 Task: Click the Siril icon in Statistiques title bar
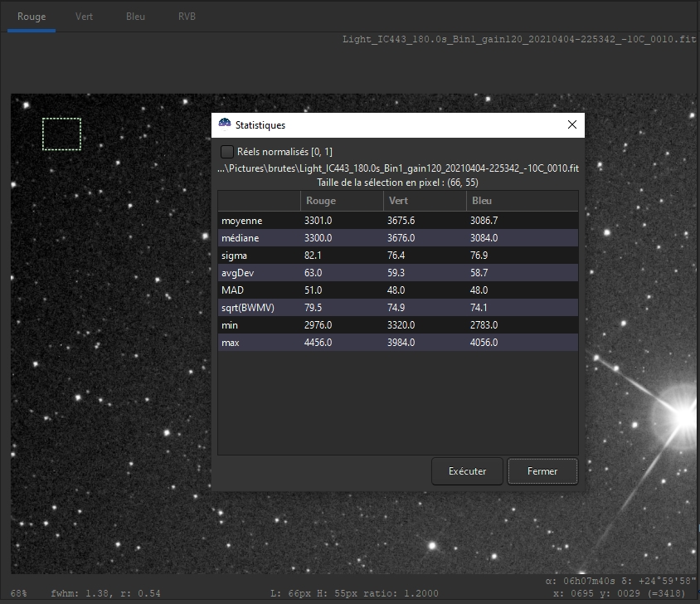point(225,124)
